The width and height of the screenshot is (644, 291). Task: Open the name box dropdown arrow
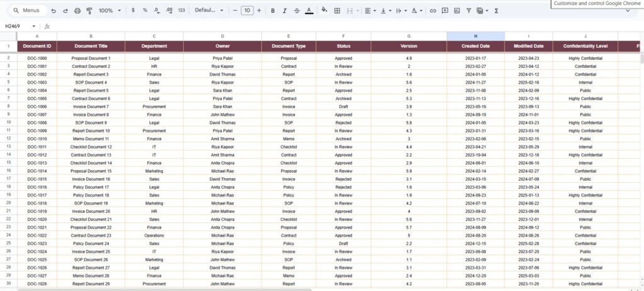(x=34, y=26)
